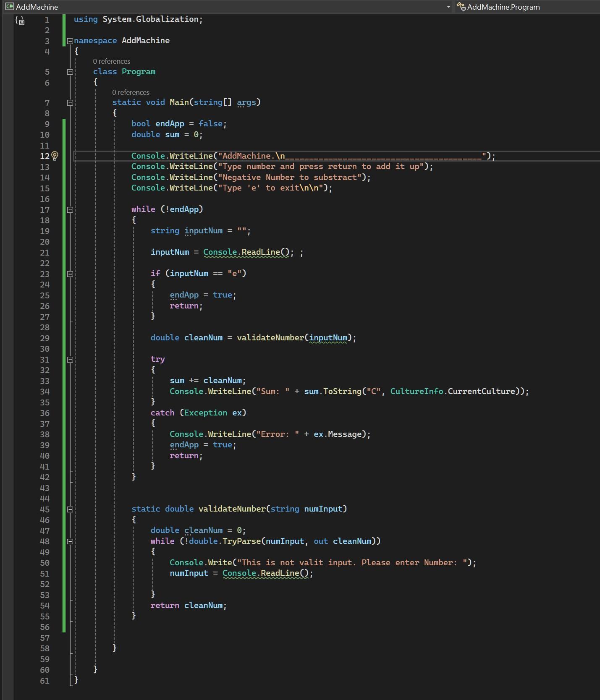
Task: Collapse the while TryParse loop block
Action: coord(70,541)
